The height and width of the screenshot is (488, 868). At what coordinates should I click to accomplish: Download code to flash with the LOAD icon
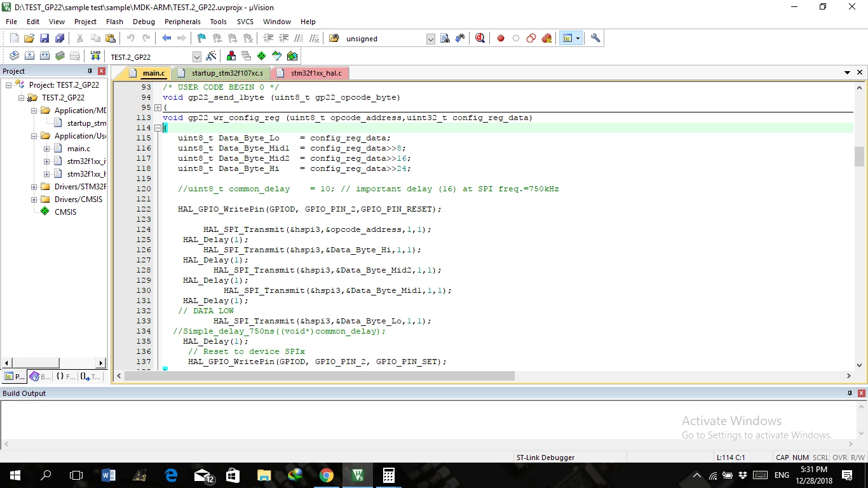point(95,56)
